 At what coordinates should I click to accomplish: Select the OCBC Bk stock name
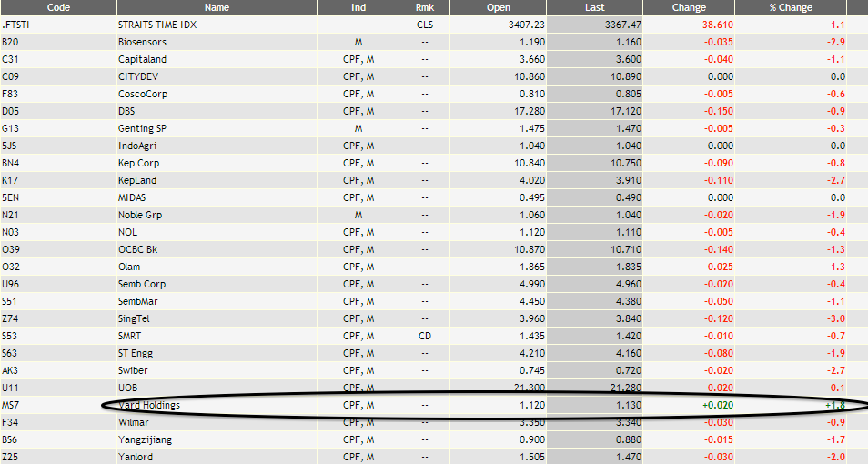[139, 249]
